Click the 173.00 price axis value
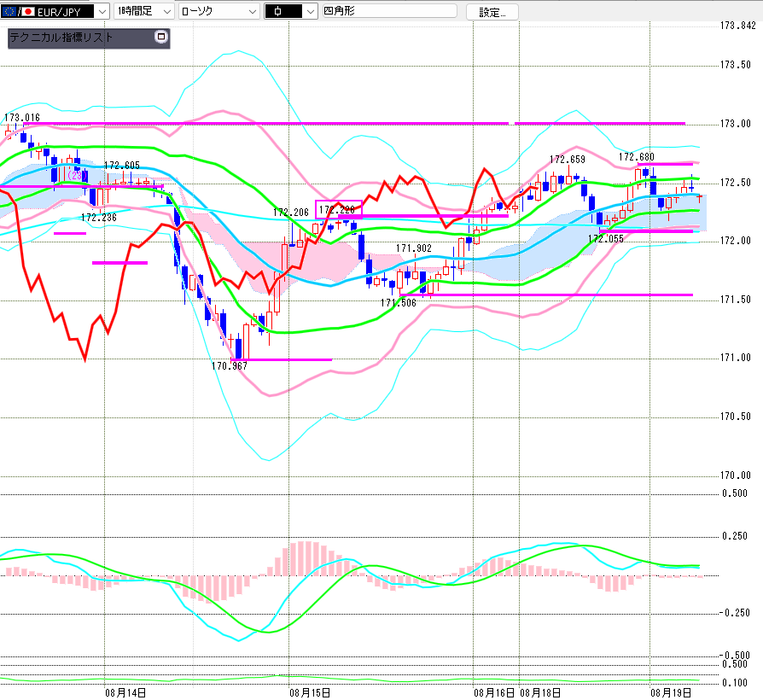 pos(736,124)
